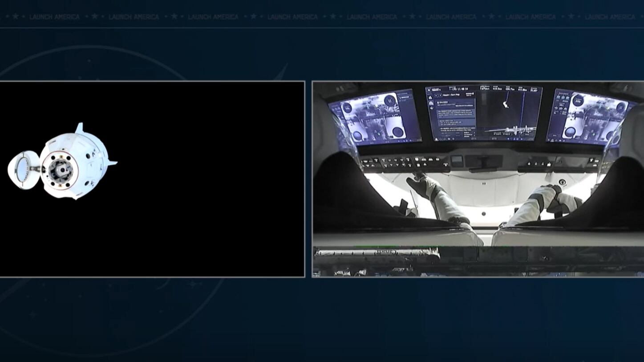644x362 pixels.
Task: Click the top-right circular gauge on left display
Action: (x=390, y=101)
